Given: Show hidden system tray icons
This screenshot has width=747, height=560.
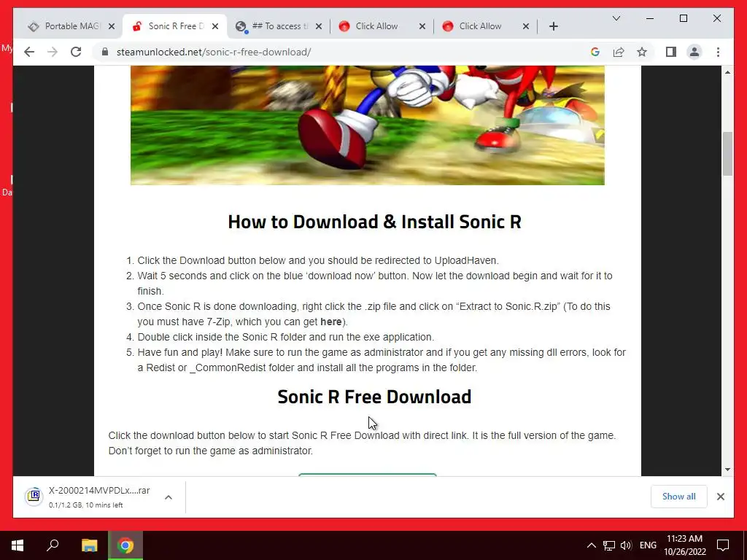Looking at the screenshot, I should [x=591, y=545].
